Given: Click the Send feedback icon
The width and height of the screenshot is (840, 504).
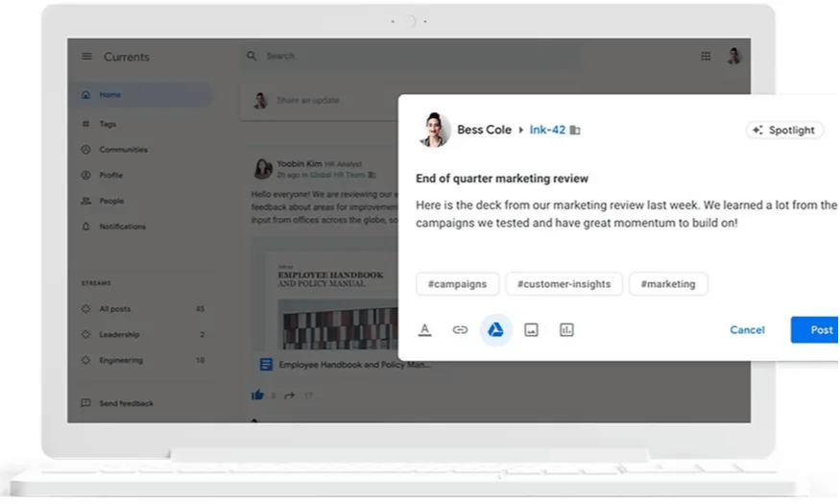Looking at the screenshot, I should click(85, 403).
